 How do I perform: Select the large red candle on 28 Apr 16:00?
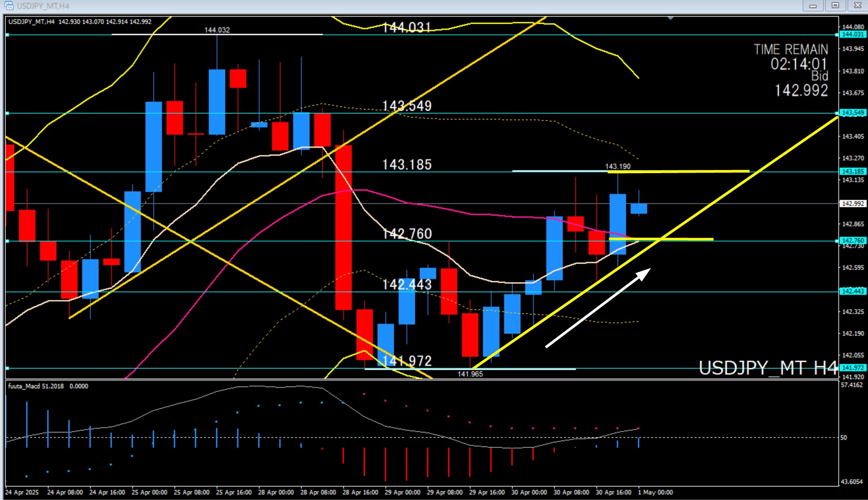343,228
